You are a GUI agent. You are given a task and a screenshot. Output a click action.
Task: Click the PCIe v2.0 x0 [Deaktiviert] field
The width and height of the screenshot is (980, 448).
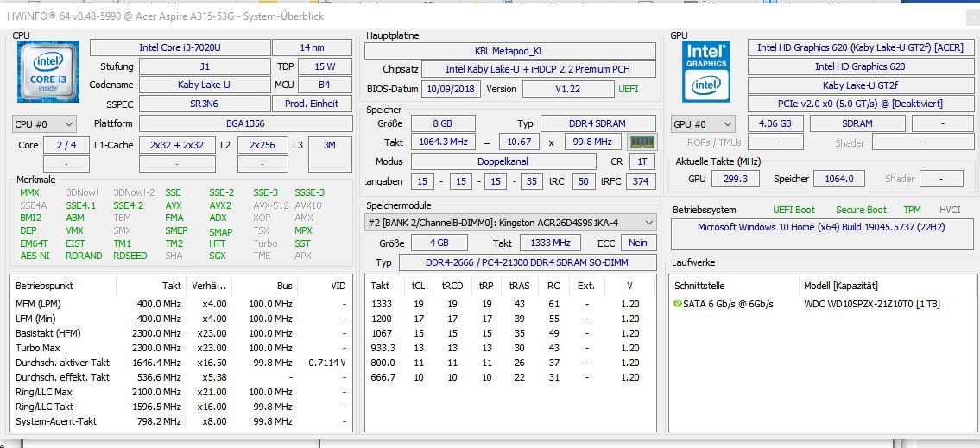[860, 103]
